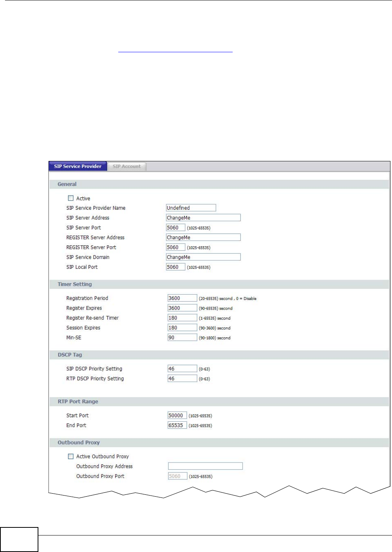This screenshot has height=552, width=392.
Task: Select the 'Outbound Proxy Port' label
Action: click(x=100, y=476)
